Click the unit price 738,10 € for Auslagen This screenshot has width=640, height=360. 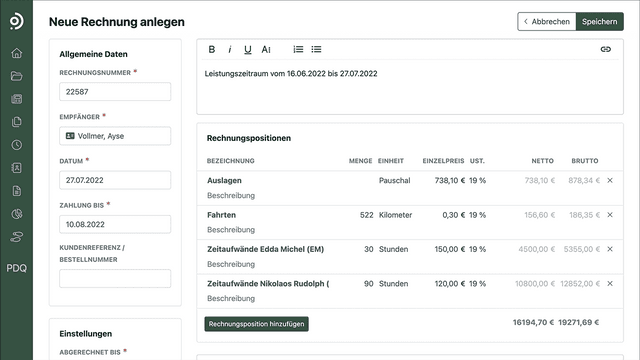(449, 180)
